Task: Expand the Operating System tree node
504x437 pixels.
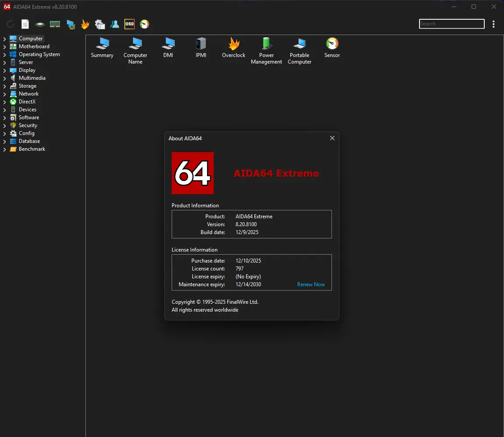Action: (x=4, y=54)
